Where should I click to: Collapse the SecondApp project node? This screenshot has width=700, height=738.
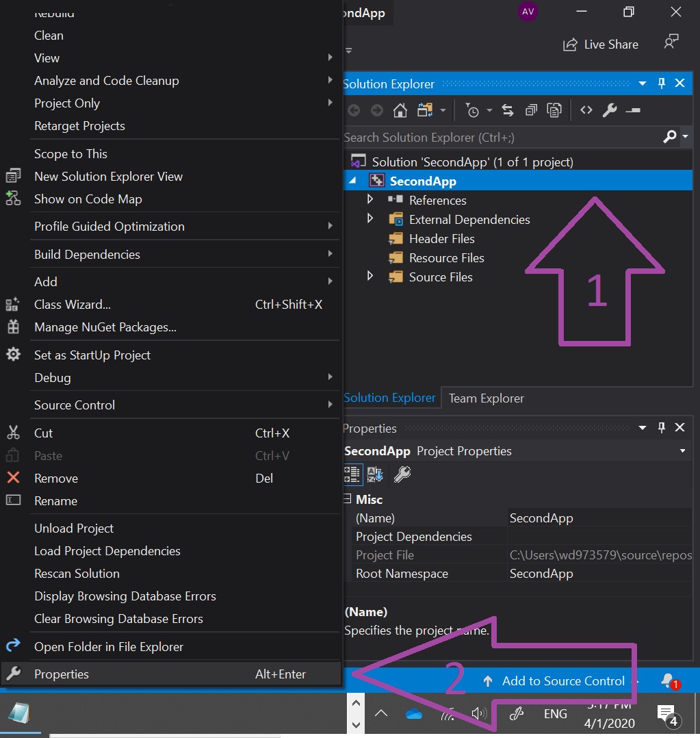click(x=353, y=180)
